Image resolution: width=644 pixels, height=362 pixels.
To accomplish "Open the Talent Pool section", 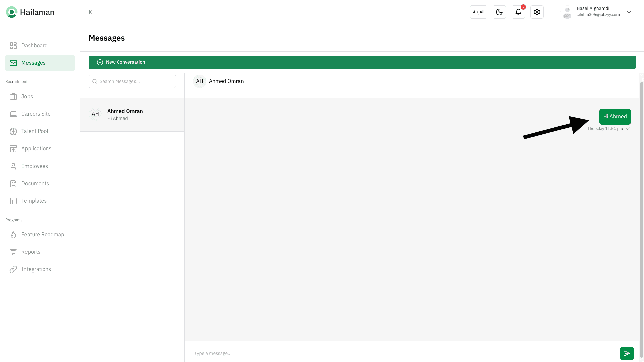I will [35, 131].
